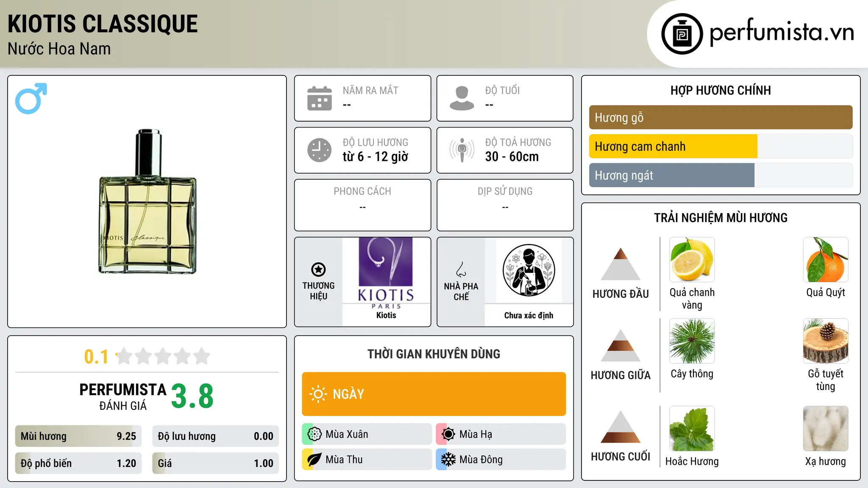Click the Độ phổ biến 1.20 score bar
The height and width of the screenshot is (488, 868).
point(78,463)
